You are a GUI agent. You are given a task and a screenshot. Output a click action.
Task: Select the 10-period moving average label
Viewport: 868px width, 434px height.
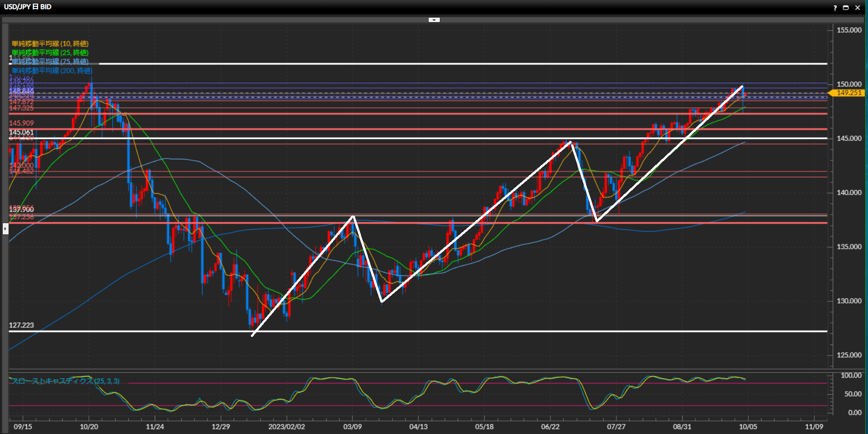click(x=50, y=44)
